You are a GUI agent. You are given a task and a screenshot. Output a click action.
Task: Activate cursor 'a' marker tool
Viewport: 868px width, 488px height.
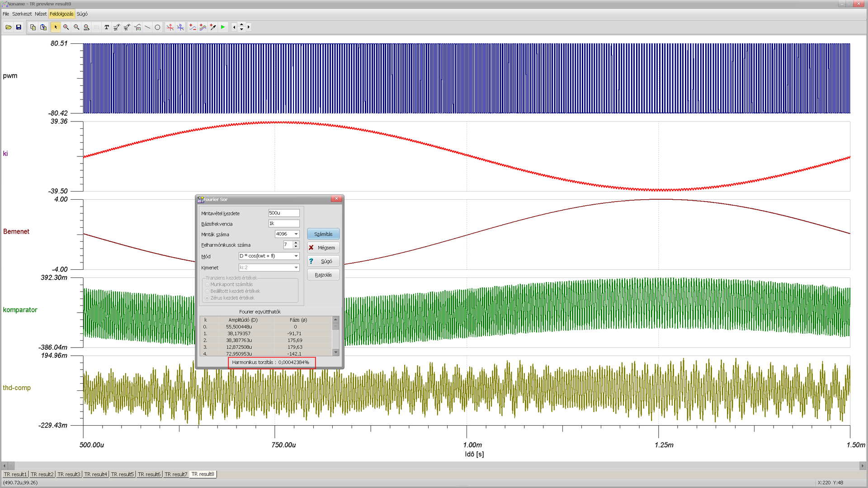pyautogui.click(x=170, y=27)
